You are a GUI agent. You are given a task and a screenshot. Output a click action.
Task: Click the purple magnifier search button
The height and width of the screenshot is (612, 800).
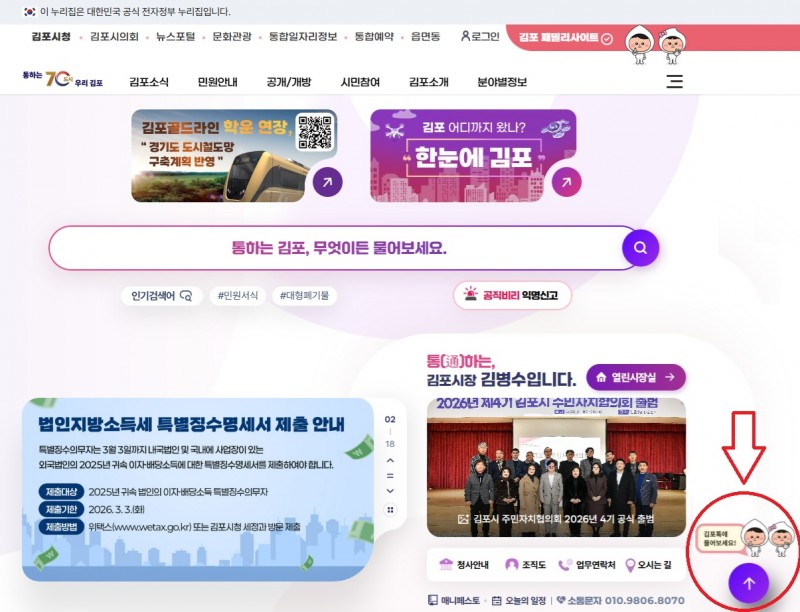640,247
